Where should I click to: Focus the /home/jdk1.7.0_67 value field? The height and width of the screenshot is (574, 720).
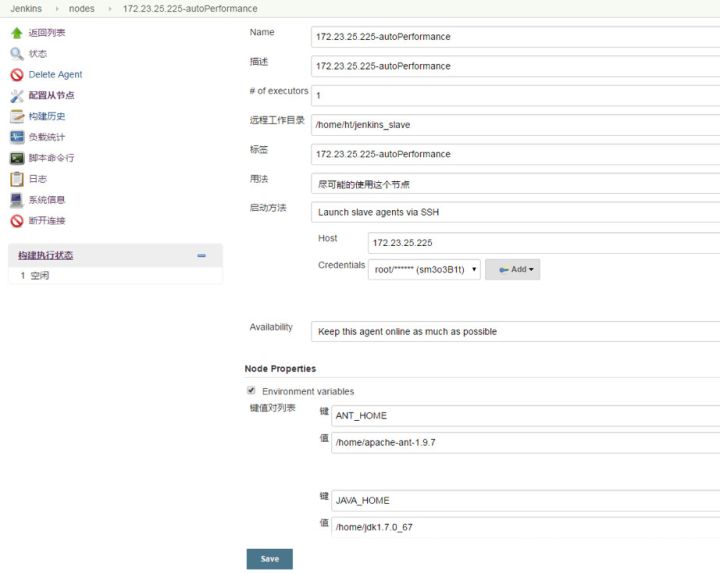(x=525, y=527)
